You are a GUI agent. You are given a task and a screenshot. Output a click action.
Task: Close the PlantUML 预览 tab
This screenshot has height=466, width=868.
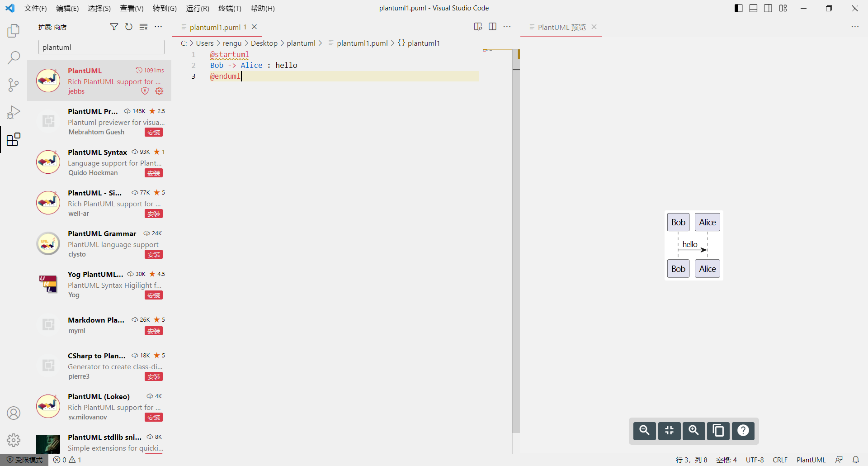594,27
